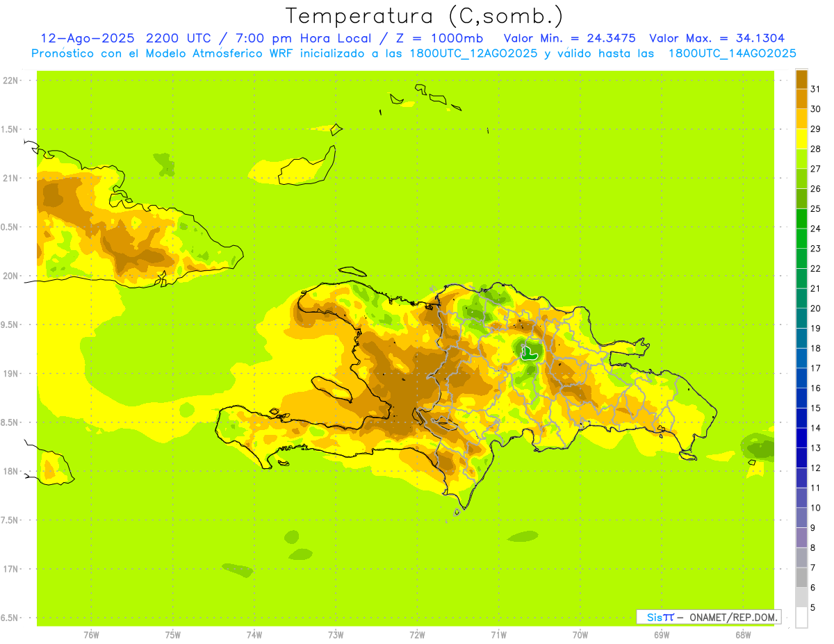
Task: Click 'Valor Min. = 24.3475' text
Action: point(569,38)
